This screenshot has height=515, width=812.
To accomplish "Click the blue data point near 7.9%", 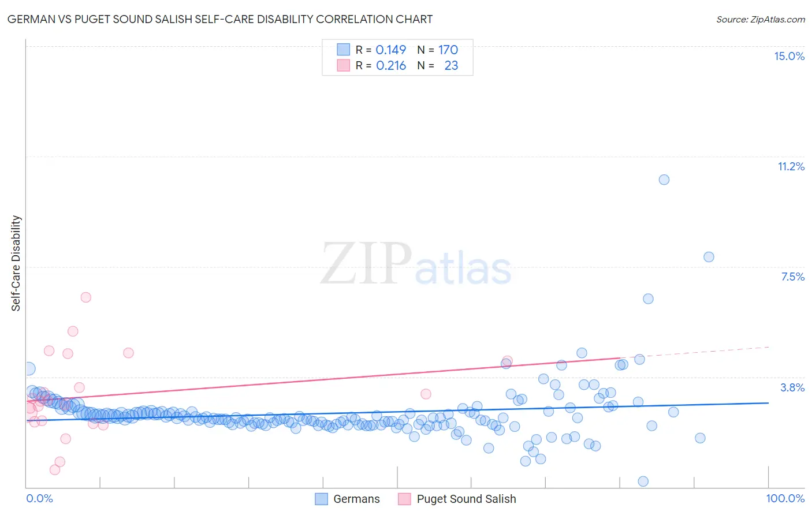I will 709,257.
